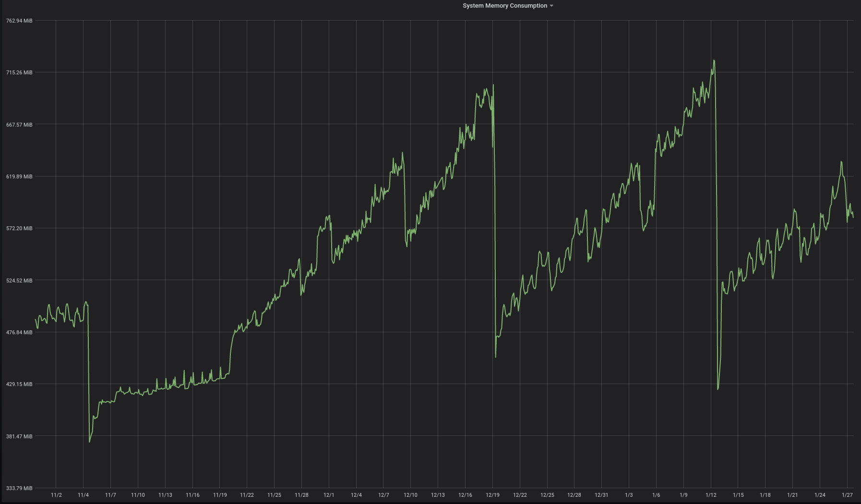Click the 1/3 date label on x-axis
This screenshot has height=504, width=861.
(629, 495)
